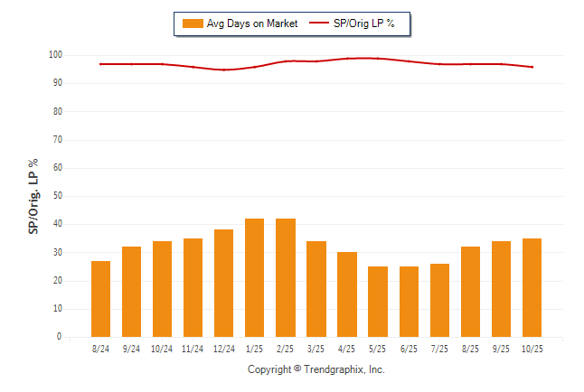The width and height of the screenshot is (584, 392).
Task: Select the 6/25 orange bar
Action: (409, 301)
